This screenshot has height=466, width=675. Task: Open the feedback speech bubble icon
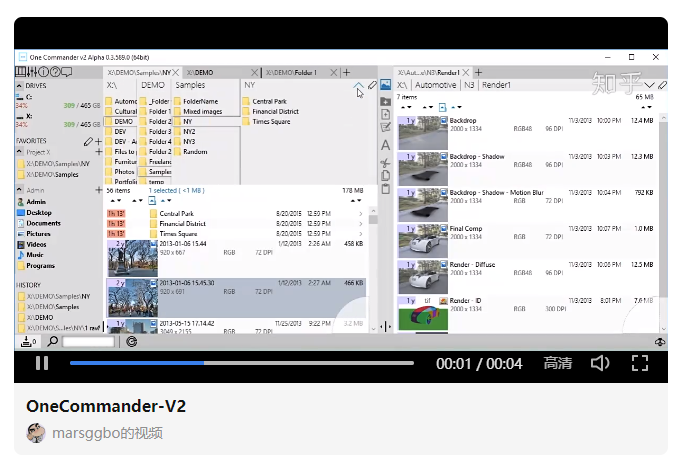67,72
